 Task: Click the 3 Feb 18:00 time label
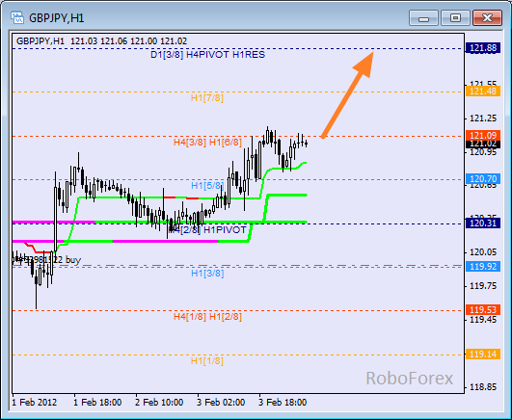[x=283, y=403]
